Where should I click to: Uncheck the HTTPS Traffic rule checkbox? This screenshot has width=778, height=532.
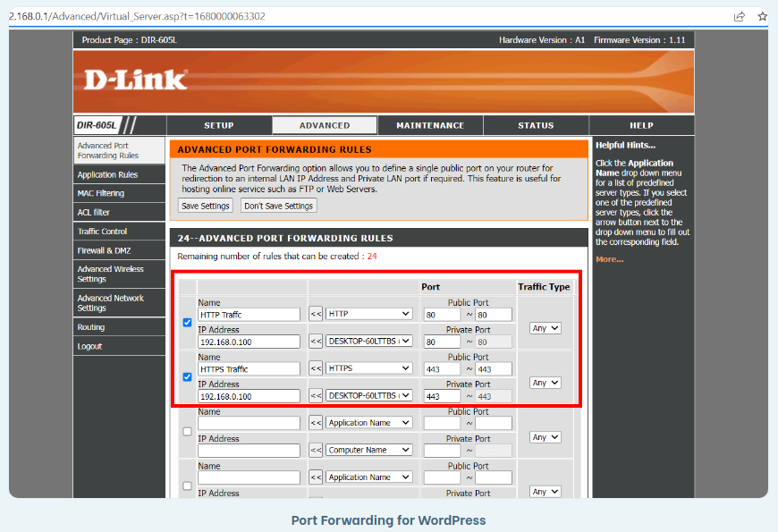coord(187,377)
